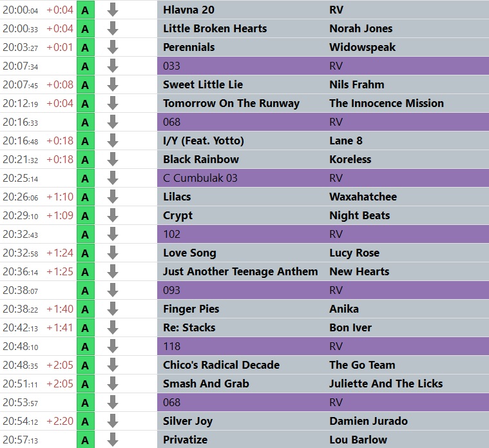Select the track title Little Broken Hearts
Screen dimensions: 489x448
(x=215, y=28)
